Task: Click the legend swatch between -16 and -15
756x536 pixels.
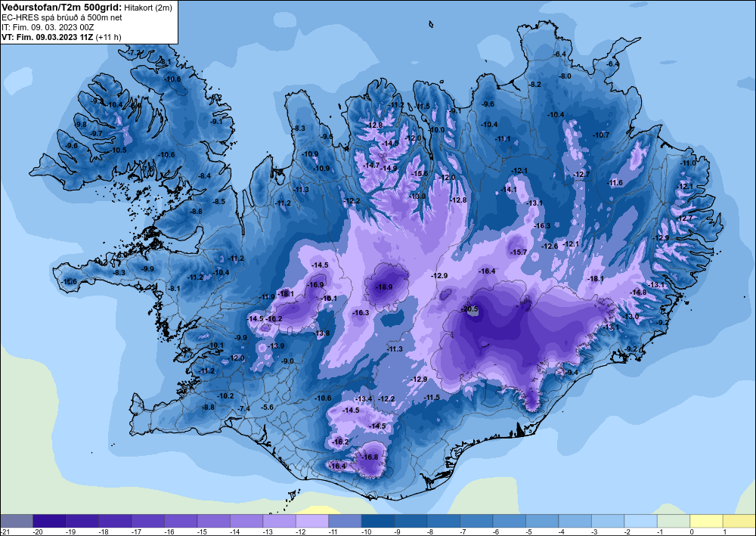Action: point(181,521)
